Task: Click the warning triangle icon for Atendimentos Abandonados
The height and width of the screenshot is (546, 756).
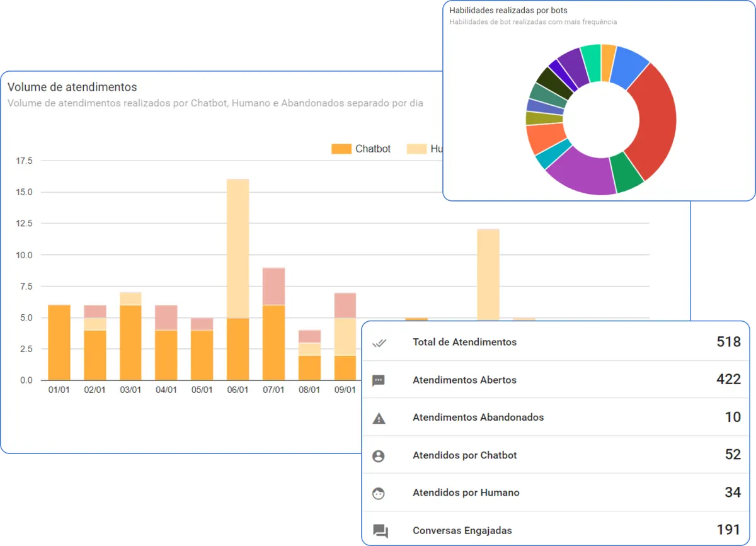Action: point(379,418)
